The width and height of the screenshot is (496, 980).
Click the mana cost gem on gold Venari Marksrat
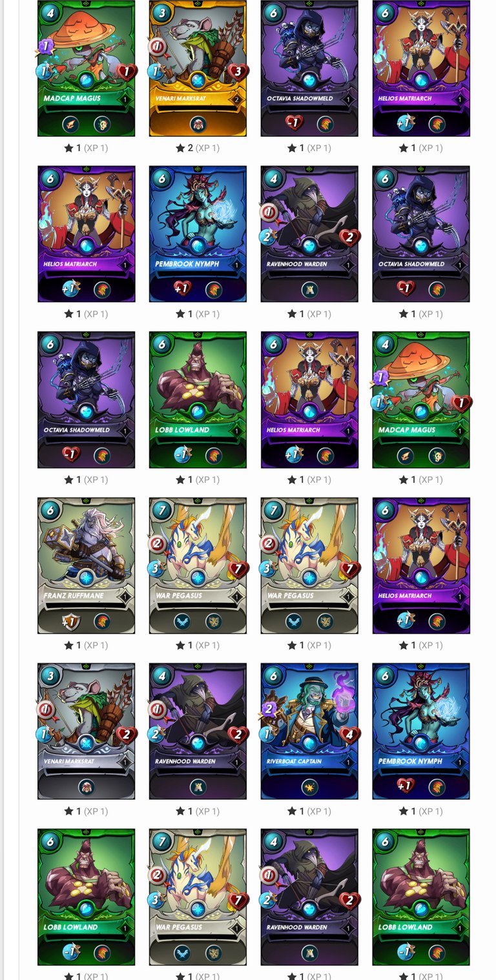click(x=161, y=13)
